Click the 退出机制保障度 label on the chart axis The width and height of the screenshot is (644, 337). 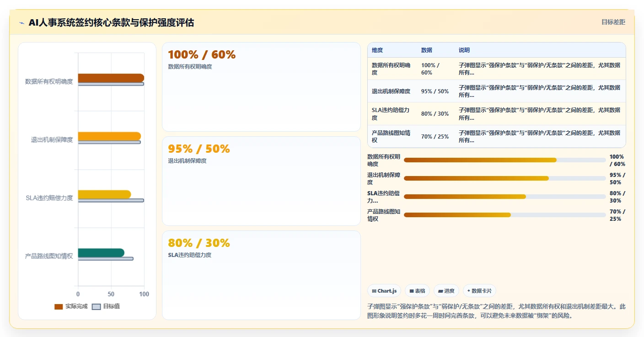52,140
